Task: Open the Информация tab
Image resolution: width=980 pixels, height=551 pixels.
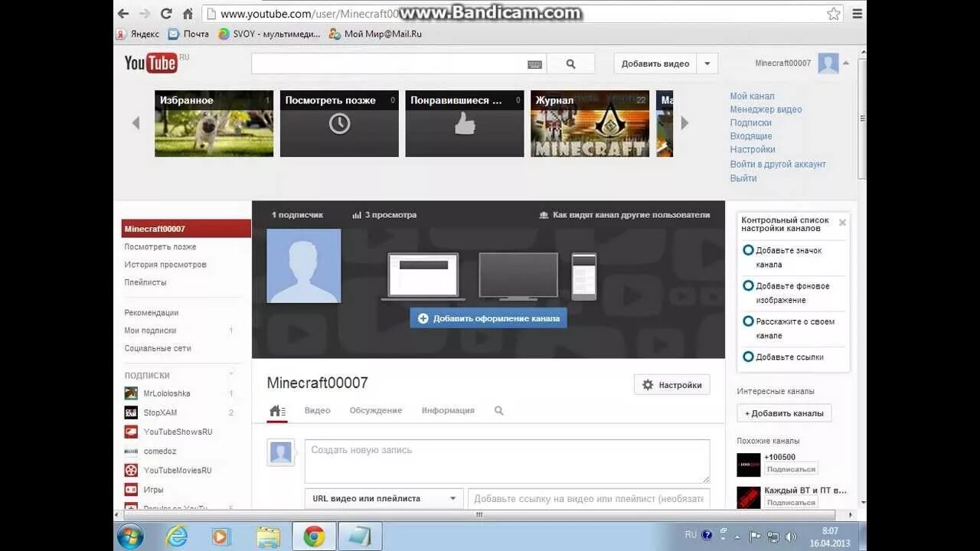Action: [x=448, y=411]
